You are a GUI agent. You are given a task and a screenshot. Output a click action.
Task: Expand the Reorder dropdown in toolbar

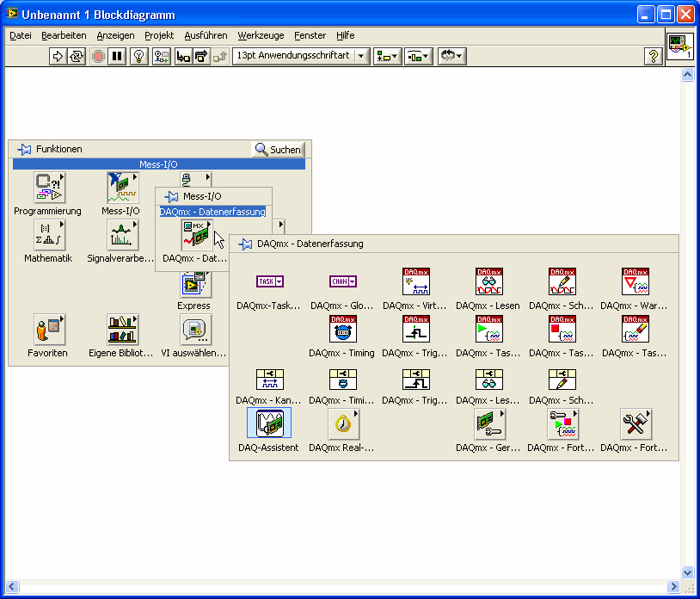coord(451,56)
